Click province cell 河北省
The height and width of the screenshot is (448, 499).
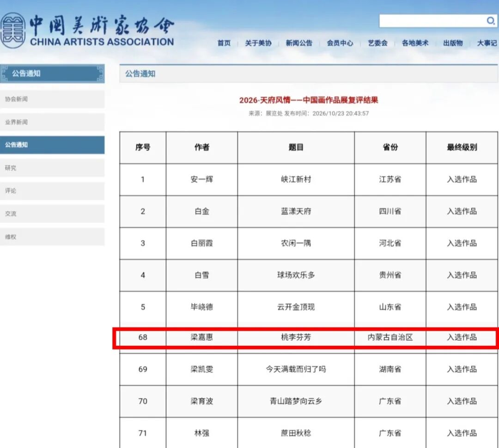click(x=390, y=243)
